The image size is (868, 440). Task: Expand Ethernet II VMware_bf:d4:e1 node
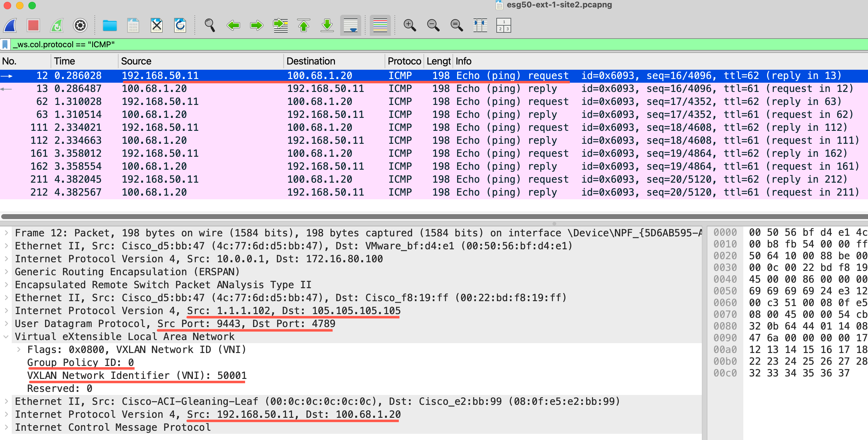coord(6,246)
